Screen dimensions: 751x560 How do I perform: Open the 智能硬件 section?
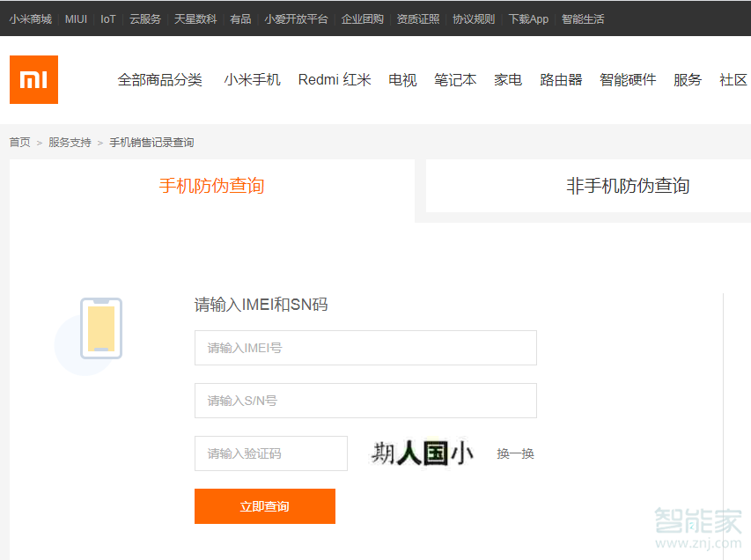(x=628, y=78)
